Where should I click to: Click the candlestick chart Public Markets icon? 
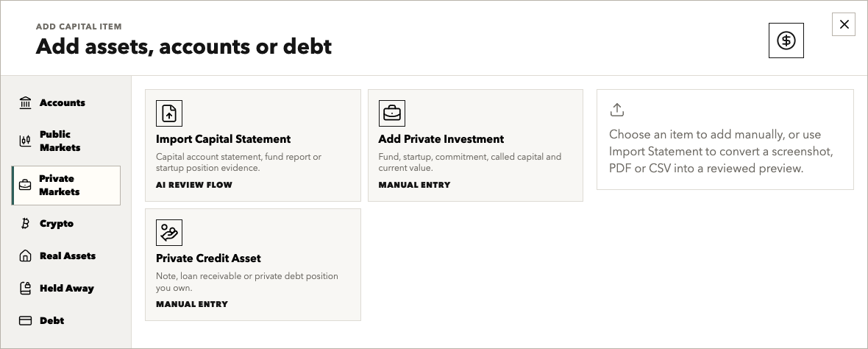tap(26, 141)
